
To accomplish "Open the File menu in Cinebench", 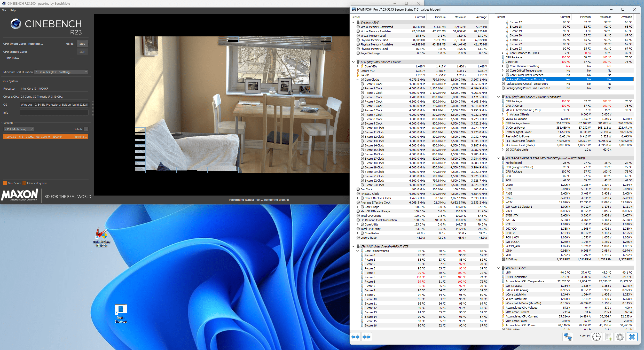I will (x=4, y=10).
